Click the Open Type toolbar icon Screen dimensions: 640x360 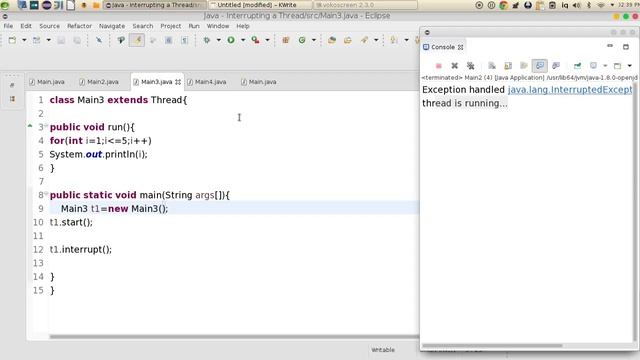(x=121, y=40)
